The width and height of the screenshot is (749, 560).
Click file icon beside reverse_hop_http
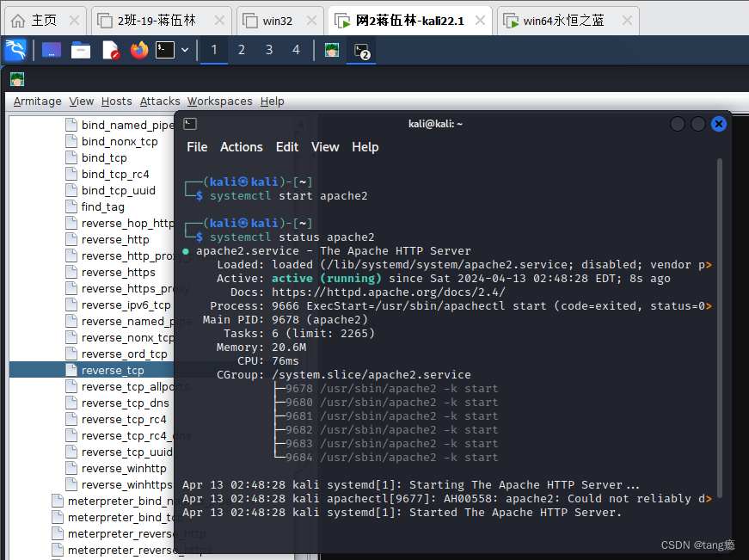[x=71, y=223]
